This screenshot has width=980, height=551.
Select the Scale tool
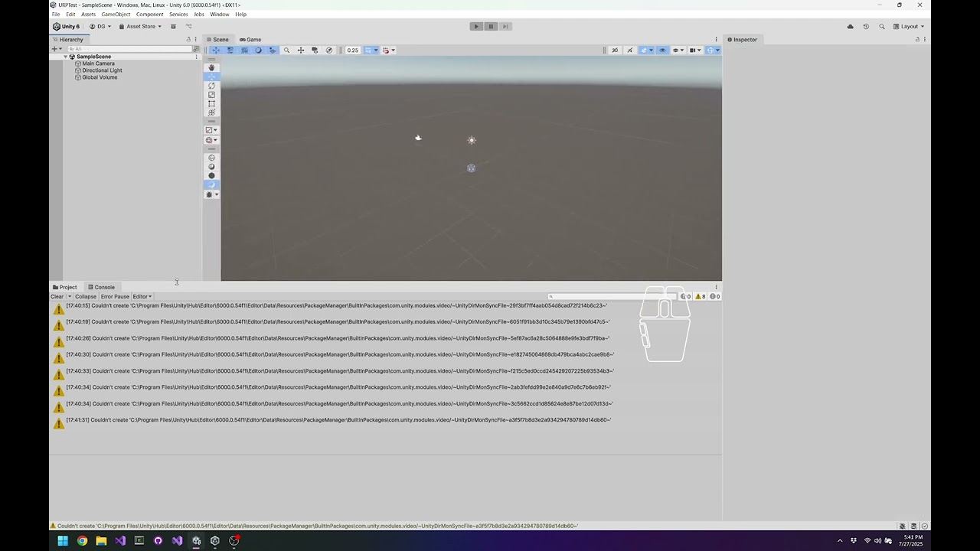coord(211,95)
